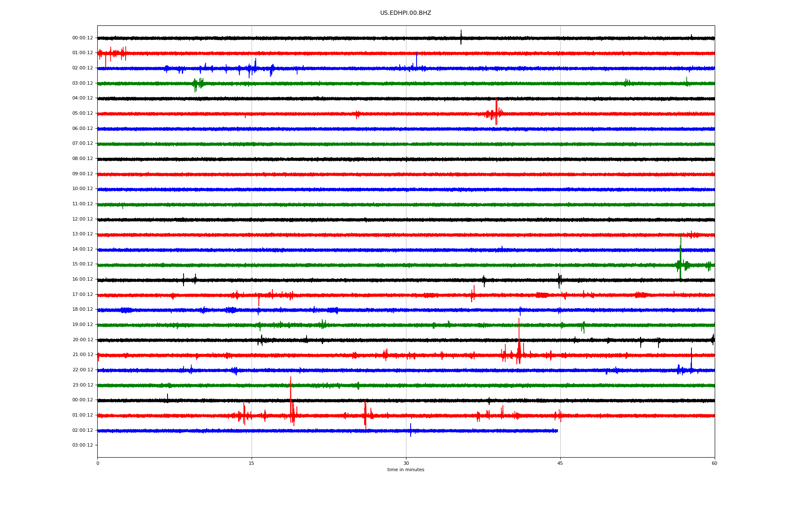The width and height of the screenshot is (812, 508).
Task: Click the tall red spike on 05:00:12 trace
Action: click(x=496, y=109)
